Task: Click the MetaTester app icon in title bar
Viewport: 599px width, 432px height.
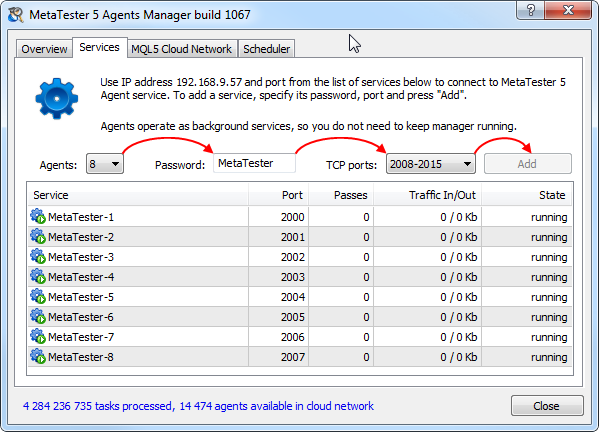Action: (16, 15)
